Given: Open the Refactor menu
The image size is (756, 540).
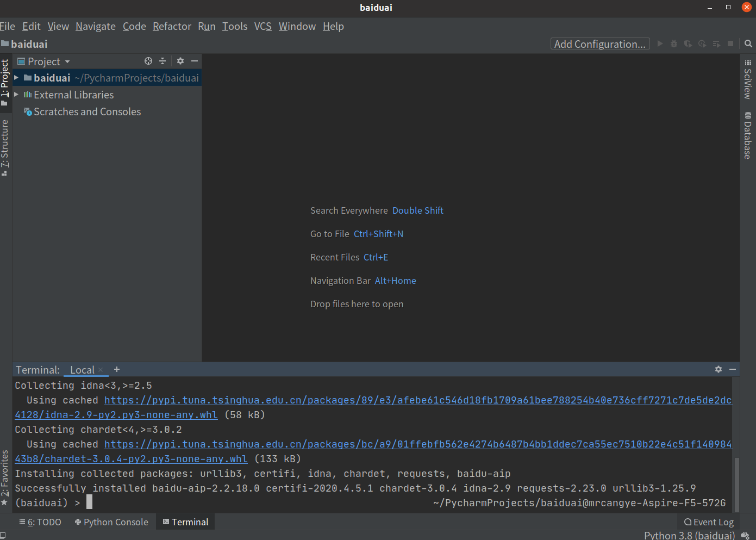Looking at the screenshot, I should point(172,26).
